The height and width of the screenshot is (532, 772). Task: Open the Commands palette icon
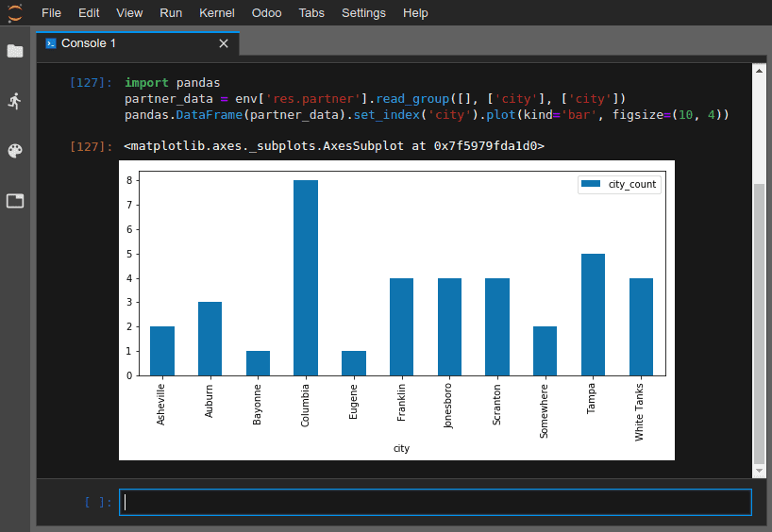(15, 151)
